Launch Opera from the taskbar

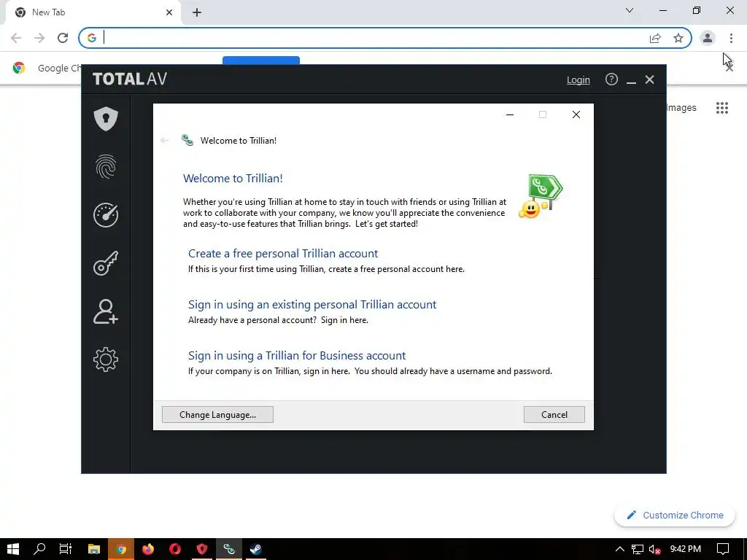coord(175,549)
